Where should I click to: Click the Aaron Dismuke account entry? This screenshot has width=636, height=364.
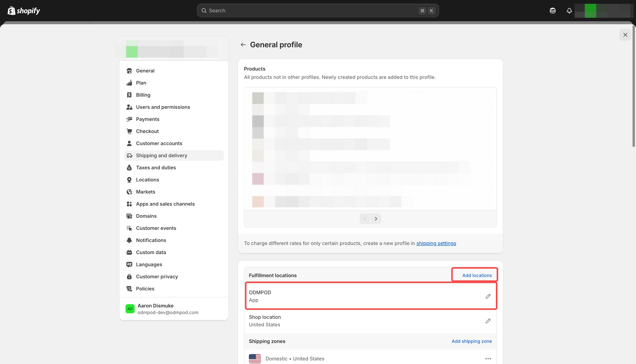coord(168,309)
